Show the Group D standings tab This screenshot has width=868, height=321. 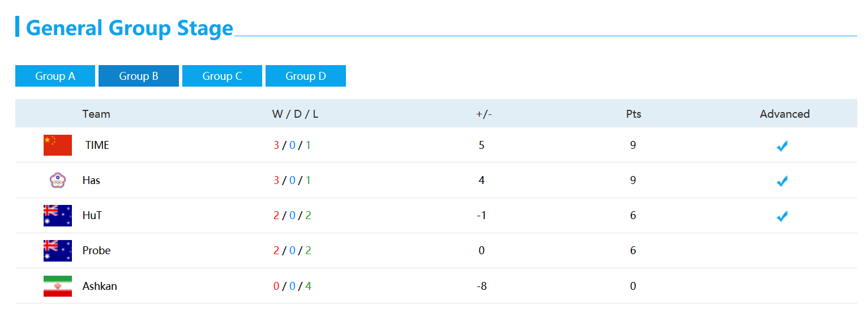tap(306, 76)
